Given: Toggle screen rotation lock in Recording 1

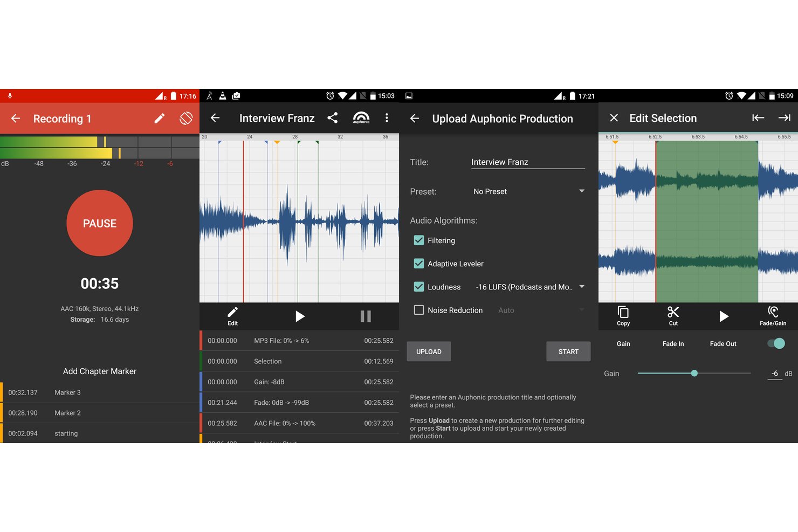Looking at the screenshot, I should 186,119.
